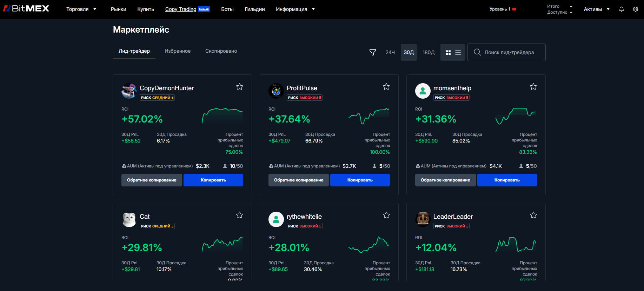Favorite momsenthelp with the star

pos(533,87)
